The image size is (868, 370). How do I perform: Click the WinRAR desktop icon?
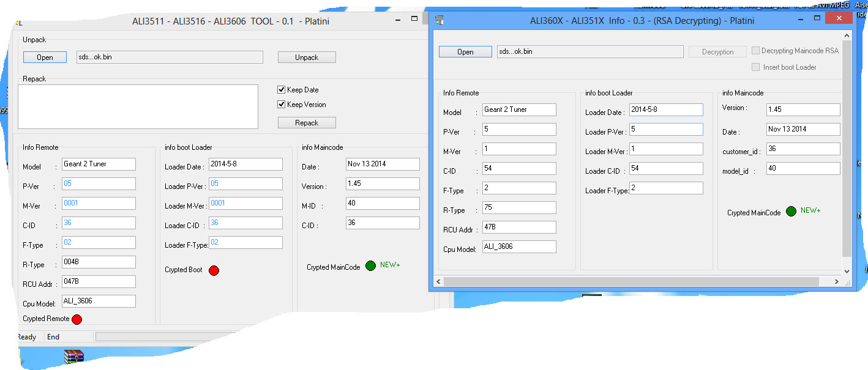point(73,356)
